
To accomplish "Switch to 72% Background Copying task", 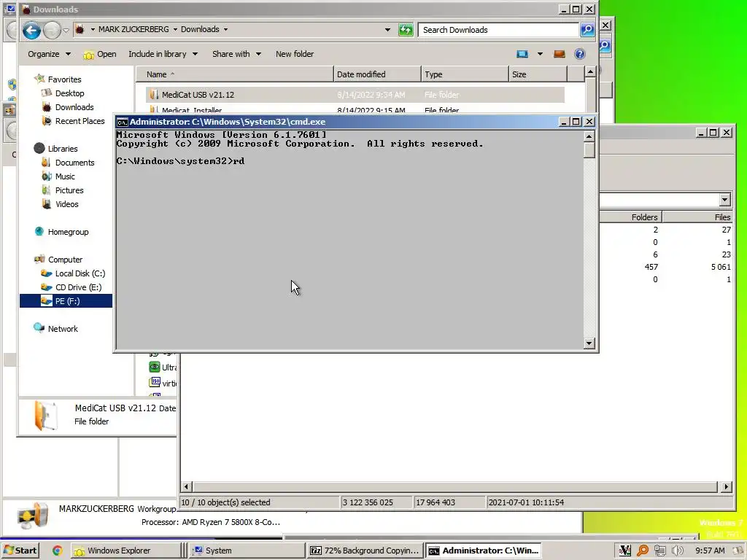I will [x=365, y=551].
